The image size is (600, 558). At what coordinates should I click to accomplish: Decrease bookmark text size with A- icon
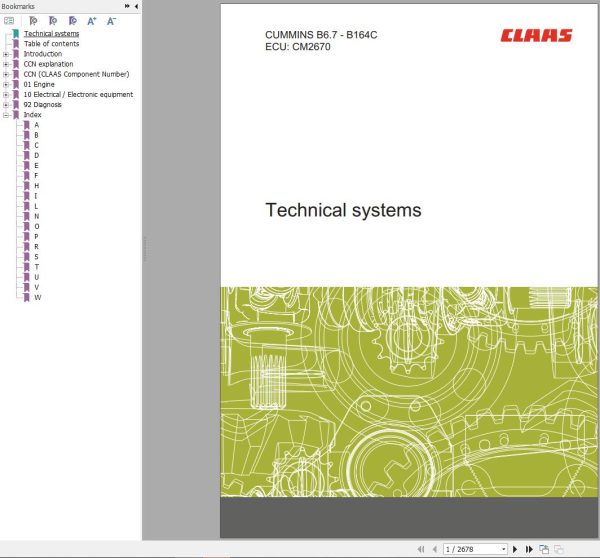coord(111,21)
